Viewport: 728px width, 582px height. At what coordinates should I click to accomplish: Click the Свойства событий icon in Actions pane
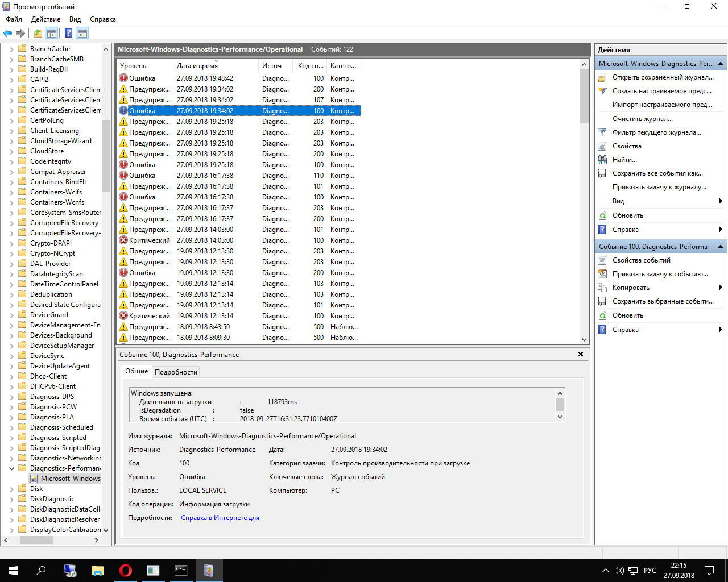[x=602, y=260]
